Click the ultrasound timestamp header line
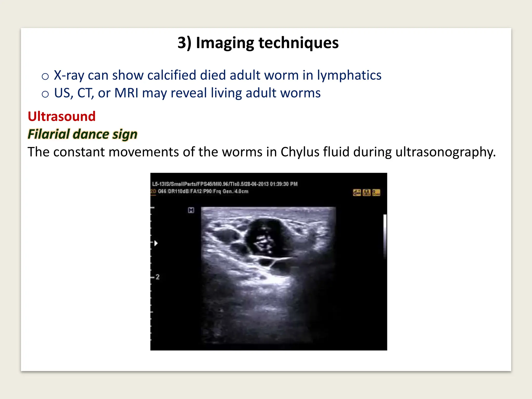532x399 pixels. [x=225, y=184]
